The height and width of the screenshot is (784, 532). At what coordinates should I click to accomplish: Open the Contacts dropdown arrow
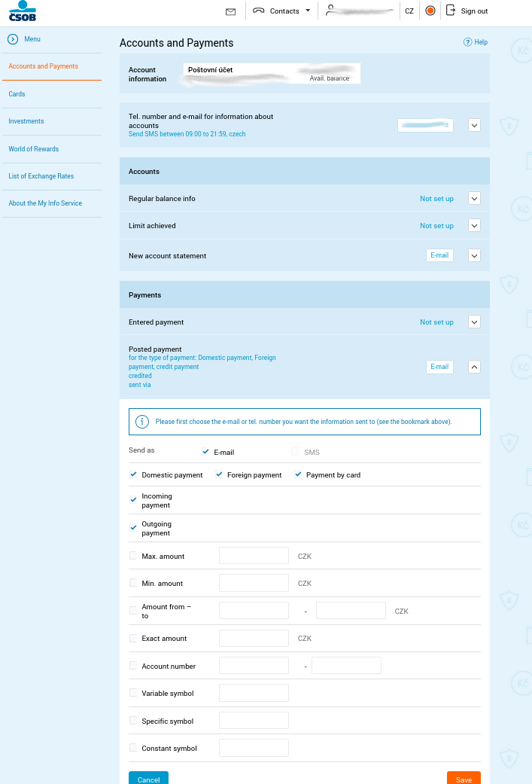point(308,11)
